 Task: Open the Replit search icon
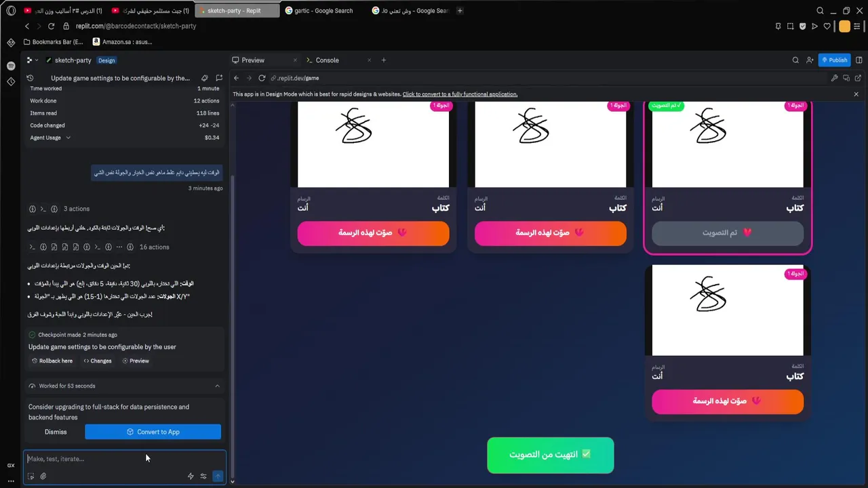click(x=795, y=60)
